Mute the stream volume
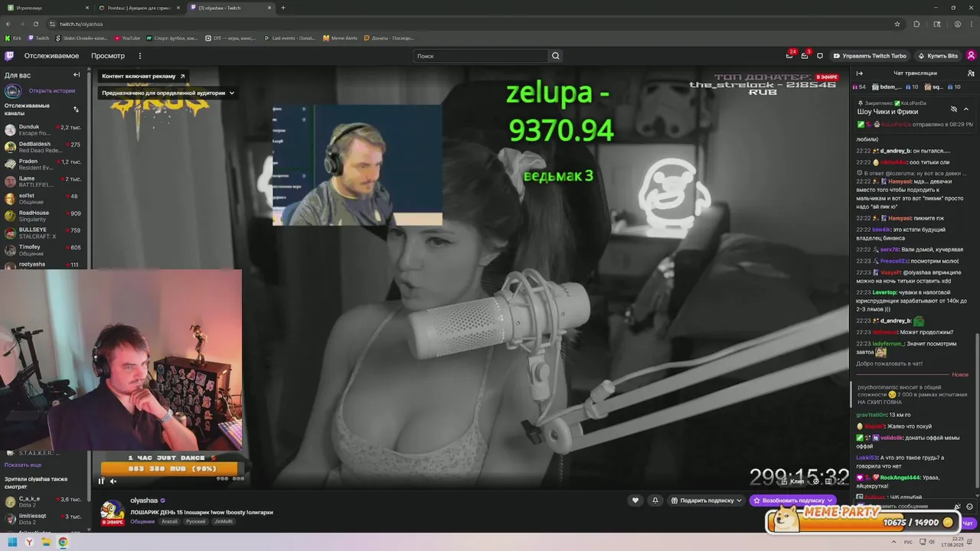The height and width of the screenshot is (551, 980). [113, 481]
